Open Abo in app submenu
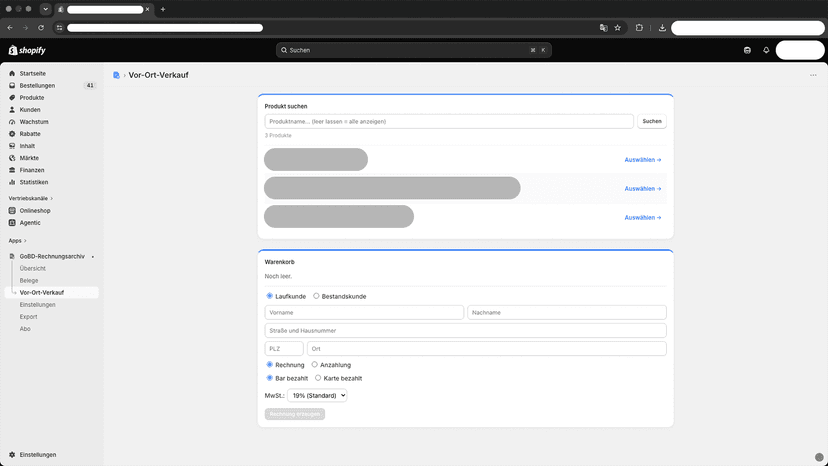The height and width of the screenshot is (466, 828). point(25,329)
